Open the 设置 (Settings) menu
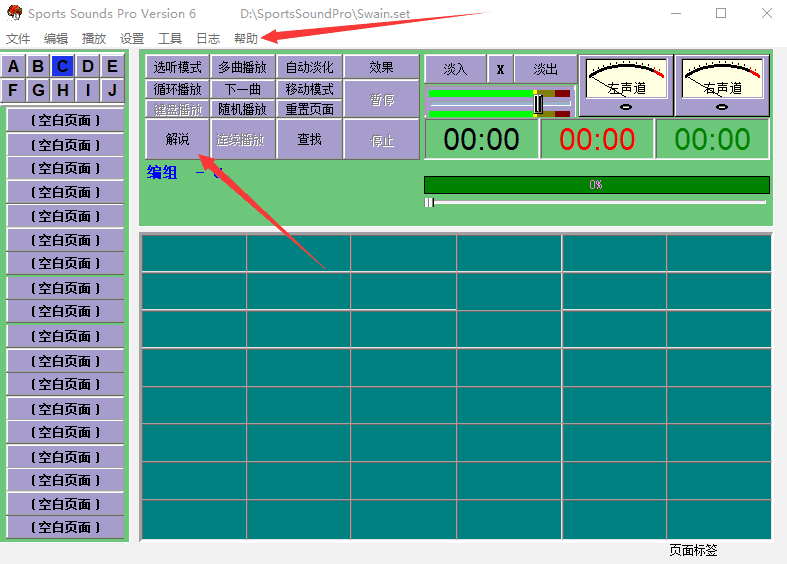This screenshot has width=787, height=564. click(x=132, y=39)
